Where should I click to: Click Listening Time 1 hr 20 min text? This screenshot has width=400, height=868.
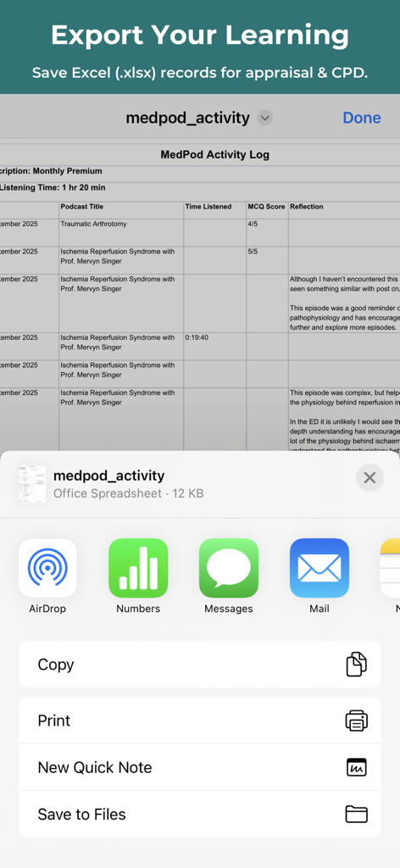(x=53, y=187)
